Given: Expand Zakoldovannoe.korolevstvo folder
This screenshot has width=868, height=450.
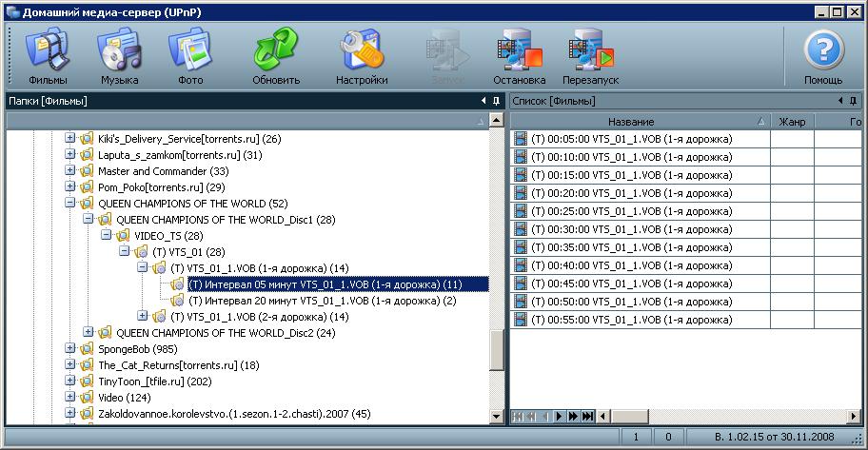Looking at the screenshot, I should coord(69,413).
